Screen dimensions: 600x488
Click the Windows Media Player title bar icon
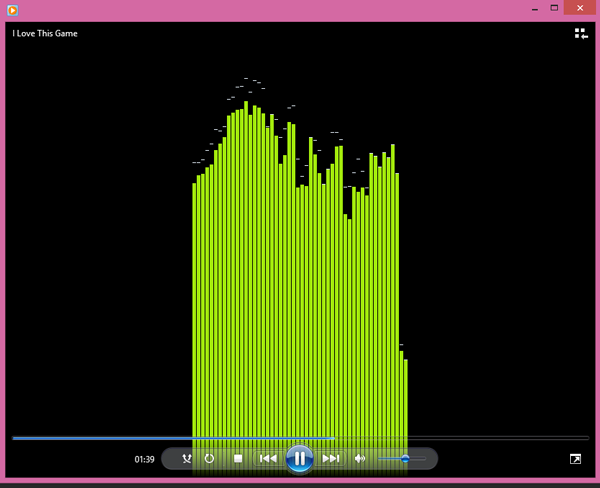point(12,8)
